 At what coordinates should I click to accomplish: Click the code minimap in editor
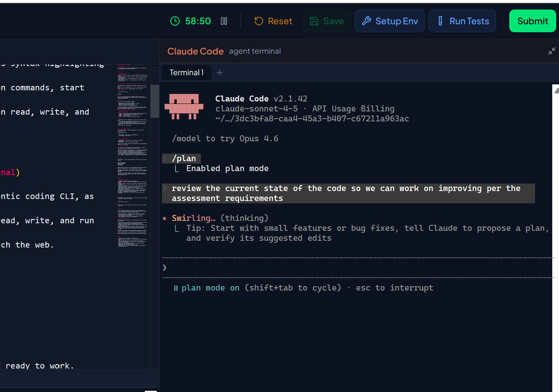click(132, 155)
